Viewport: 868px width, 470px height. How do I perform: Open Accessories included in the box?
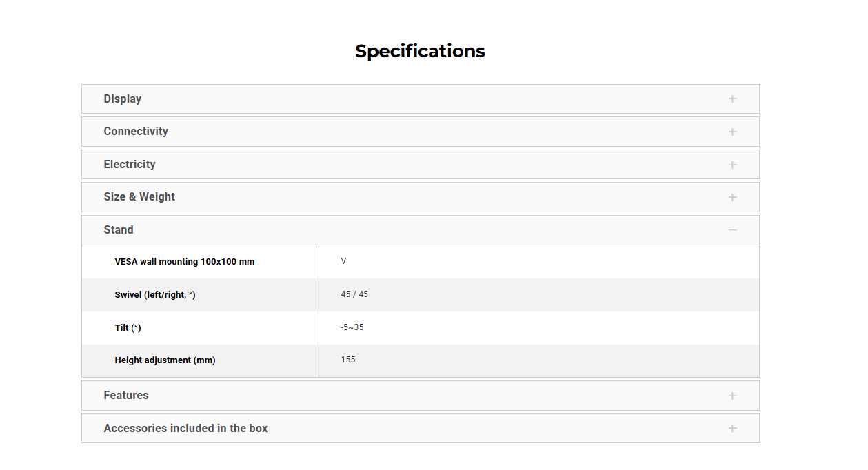click(x=185, y=429)
